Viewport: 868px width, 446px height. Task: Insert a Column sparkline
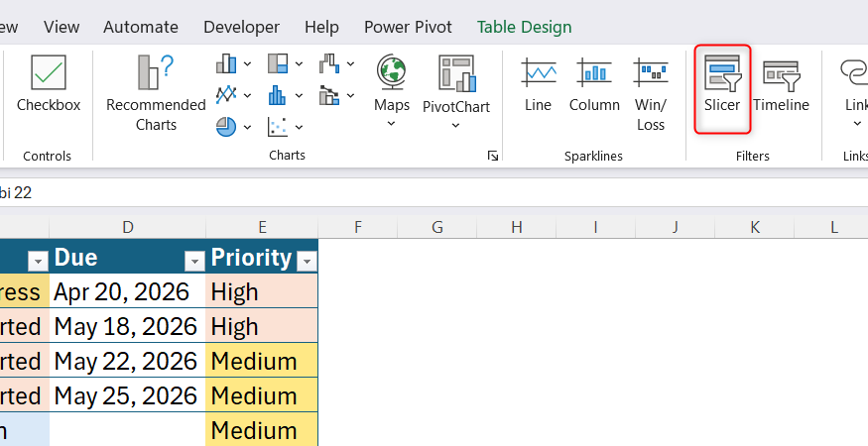(594, 83)
